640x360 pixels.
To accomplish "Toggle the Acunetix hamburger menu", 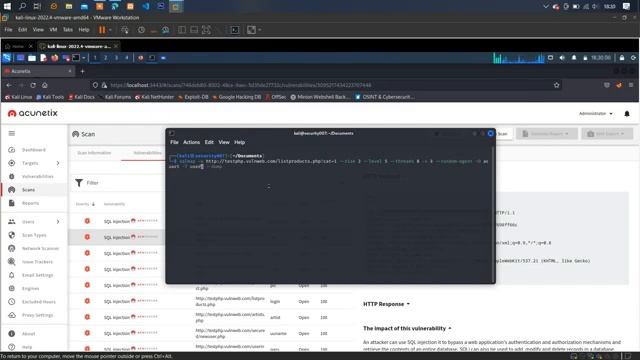I will [11, 133].
